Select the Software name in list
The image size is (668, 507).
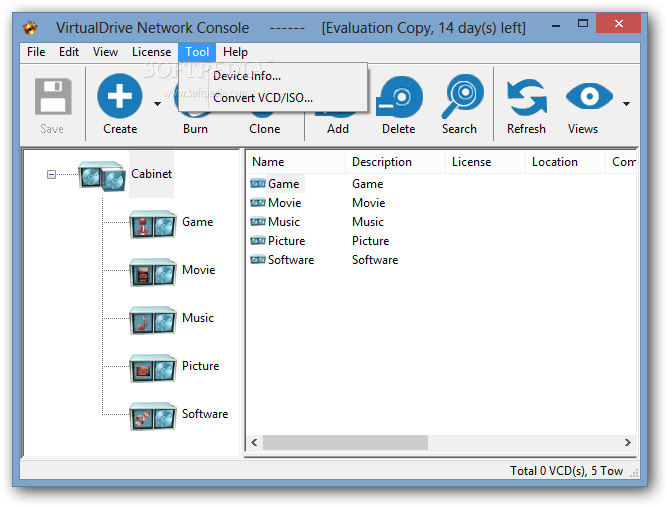click(291, 260)
